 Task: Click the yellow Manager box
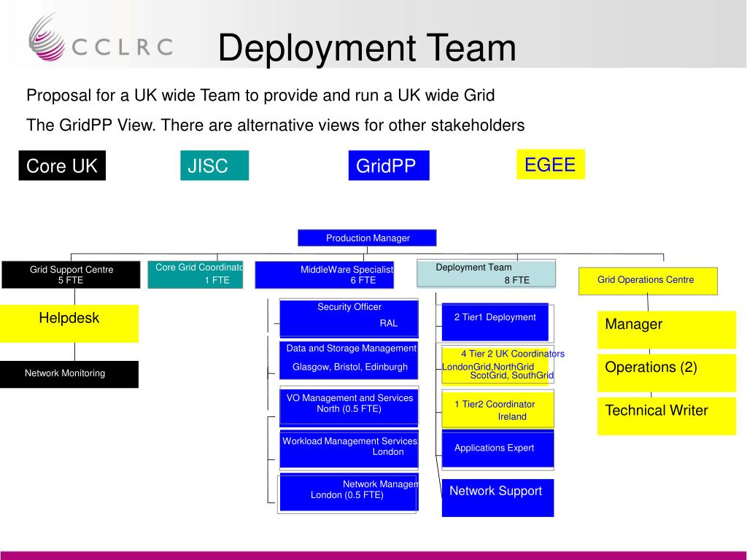click(667, 330)
